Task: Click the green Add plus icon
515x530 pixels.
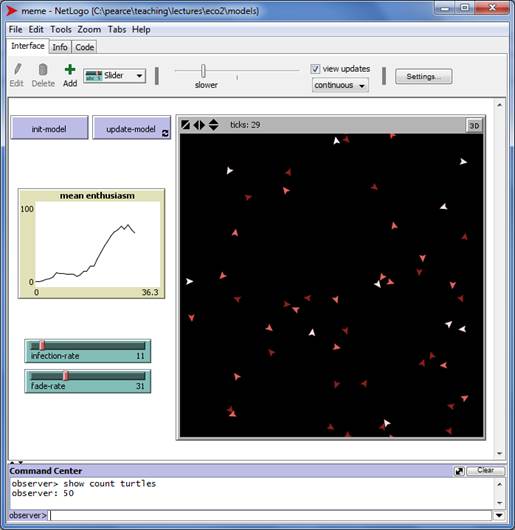Action: [70, 70]
